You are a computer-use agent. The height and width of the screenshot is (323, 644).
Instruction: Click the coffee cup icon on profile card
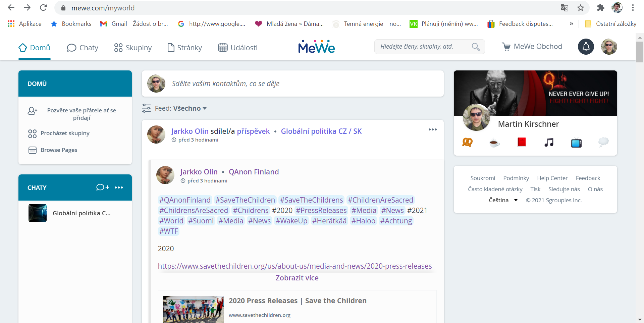click(x=494, y=143)
